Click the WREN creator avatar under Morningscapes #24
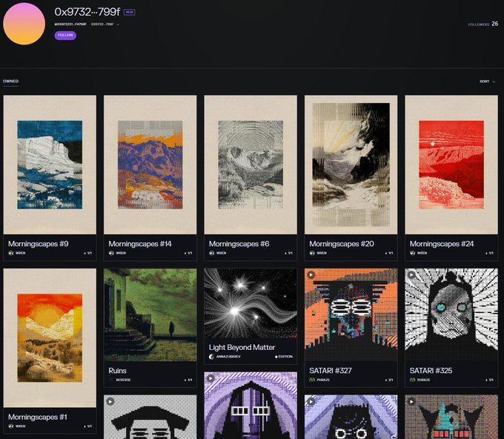504x439 pixels. pos(412,253)
